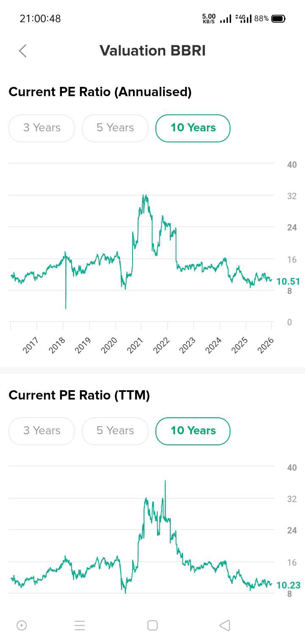Image resolution: width=305 pixels, height=644 pixels.
Task: Select 10 Years for Annualised PE chart
Action: (193, 128)
